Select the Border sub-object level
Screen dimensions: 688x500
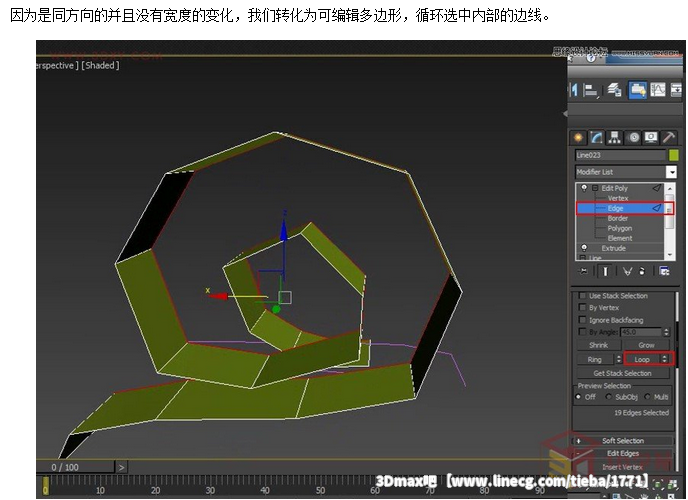coord(617,218)
